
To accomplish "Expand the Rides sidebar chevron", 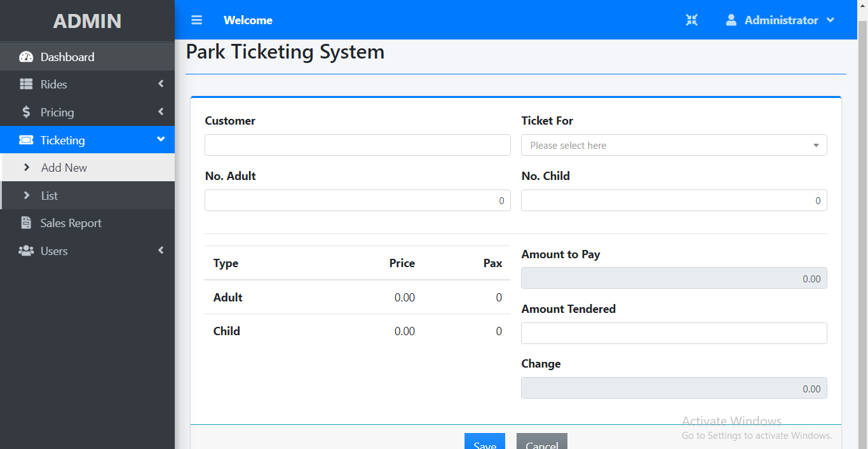I will (160, 83).
